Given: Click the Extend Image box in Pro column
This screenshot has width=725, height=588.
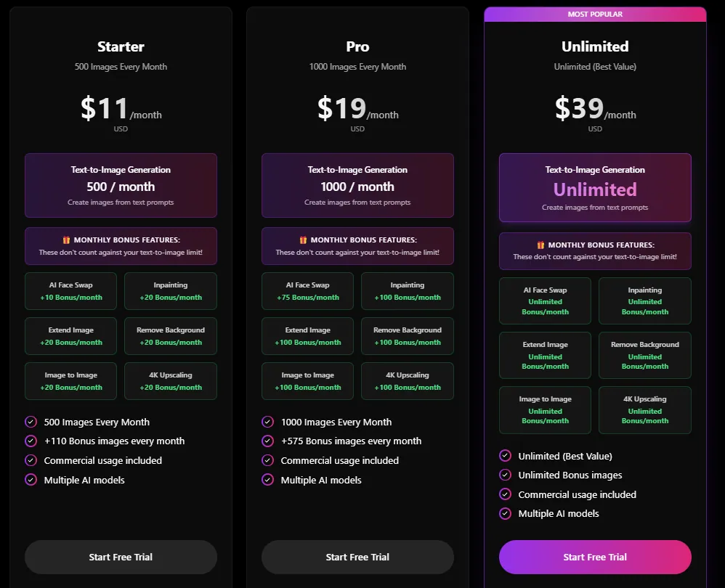Looking at the screenshot, I should [307, 335].
